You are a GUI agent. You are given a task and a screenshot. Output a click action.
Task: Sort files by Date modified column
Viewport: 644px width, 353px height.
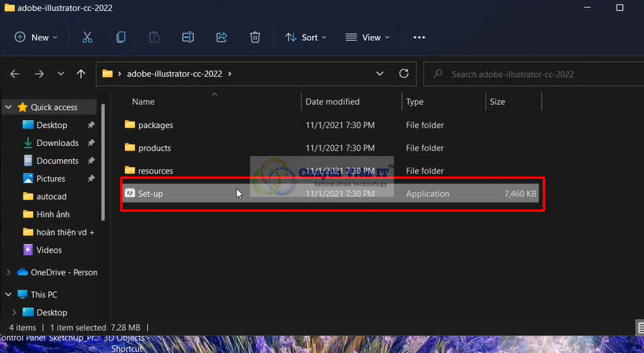click(x=332, y=101)
